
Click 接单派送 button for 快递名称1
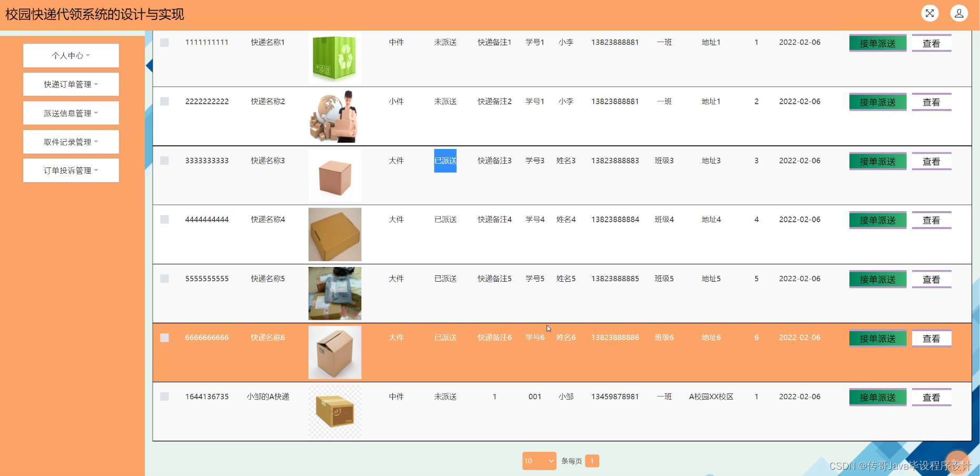tap(877, 43)
